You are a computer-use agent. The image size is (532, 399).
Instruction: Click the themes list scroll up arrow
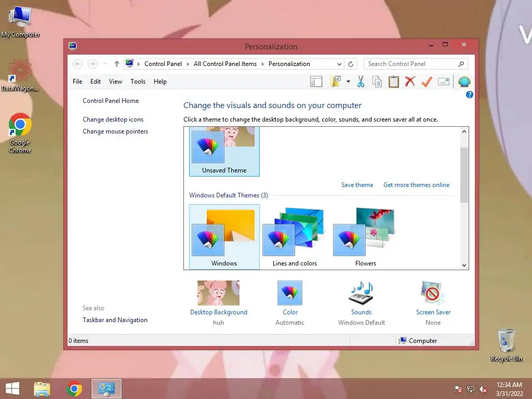[464, 131]
